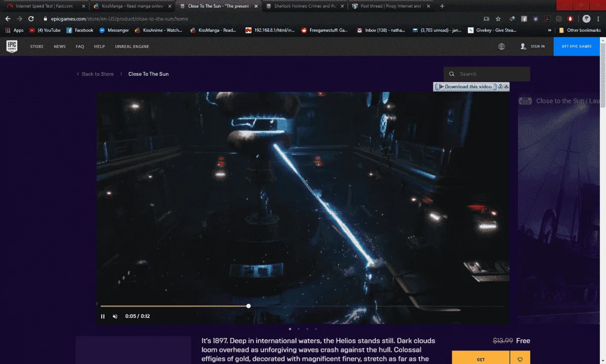
Task: Click in the Search field
Action: (487, 74)
